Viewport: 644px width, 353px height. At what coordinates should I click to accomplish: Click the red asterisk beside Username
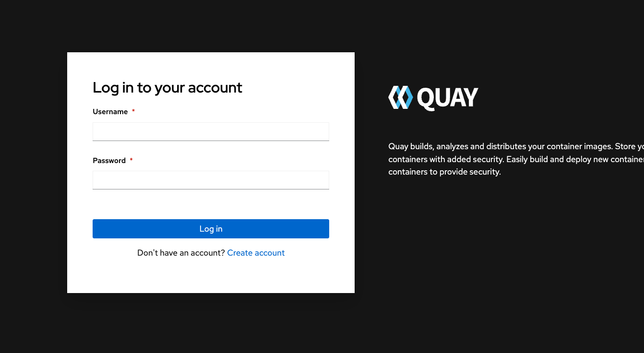click(133, 111)
